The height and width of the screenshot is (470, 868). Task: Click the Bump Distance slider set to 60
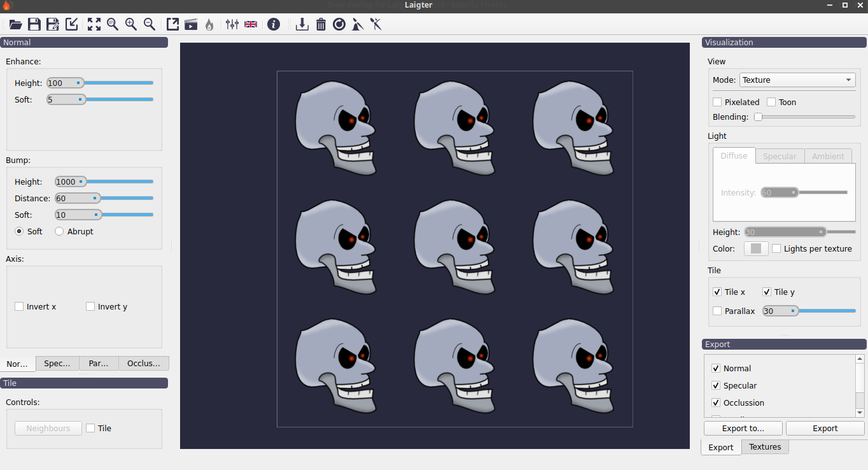click(x=104, y=198)
